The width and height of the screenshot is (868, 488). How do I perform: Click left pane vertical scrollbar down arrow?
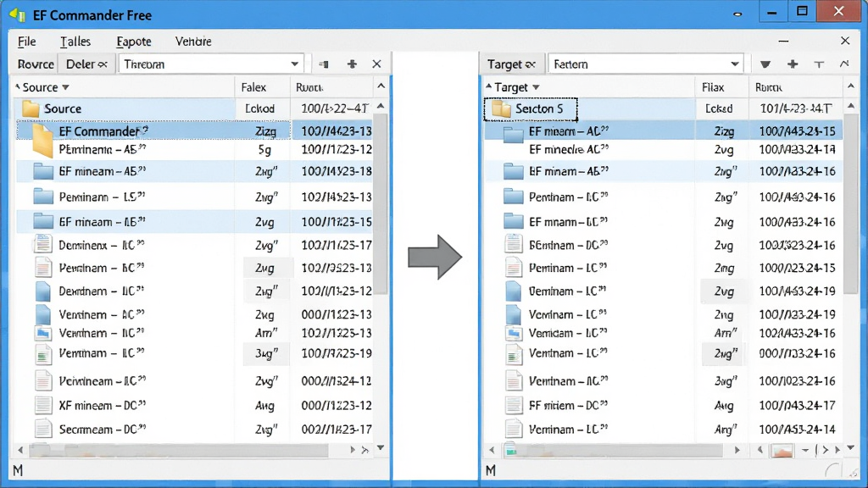click(381, 447)
